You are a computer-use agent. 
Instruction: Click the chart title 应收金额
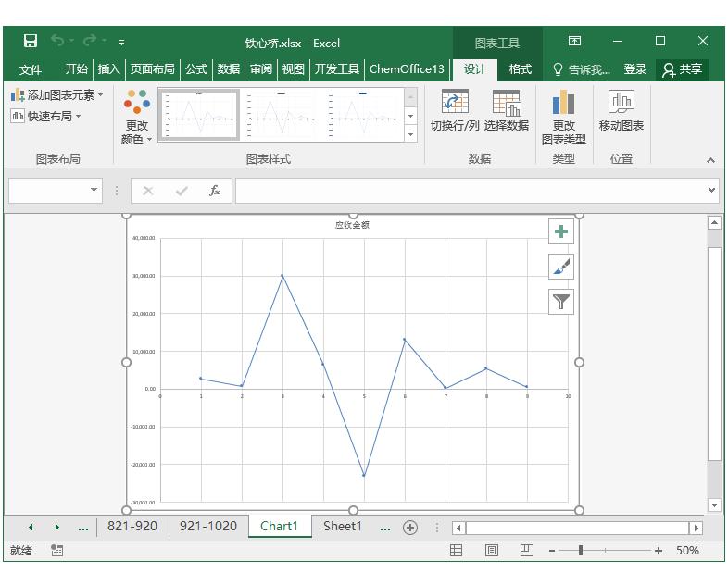[x=352, y=225]
